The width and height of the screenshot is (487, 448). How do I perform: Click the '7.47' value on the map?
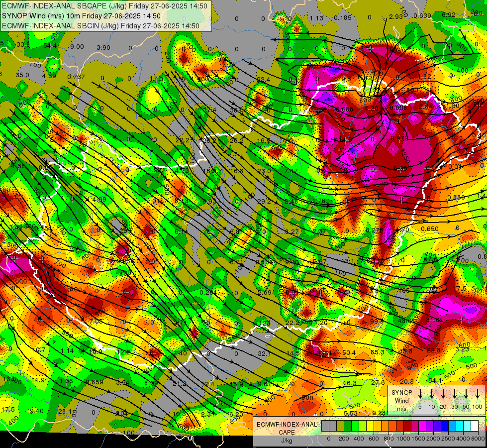coord(291,171)
